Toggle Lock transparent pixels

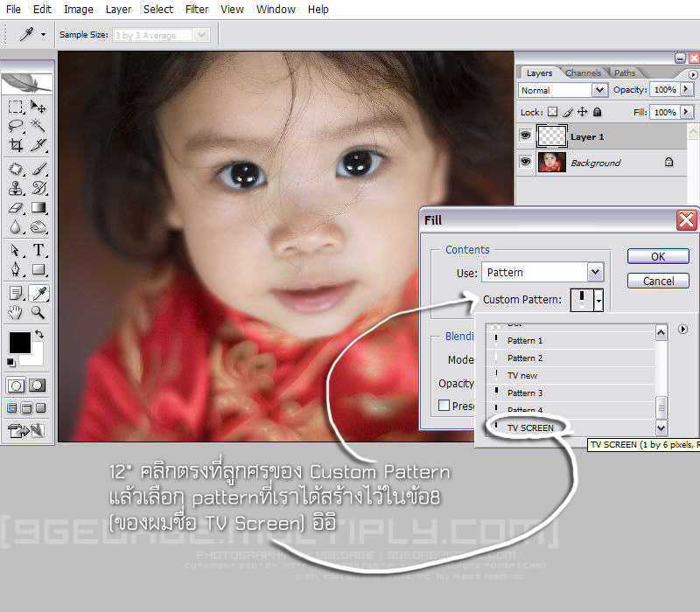[x=553, y=112]
